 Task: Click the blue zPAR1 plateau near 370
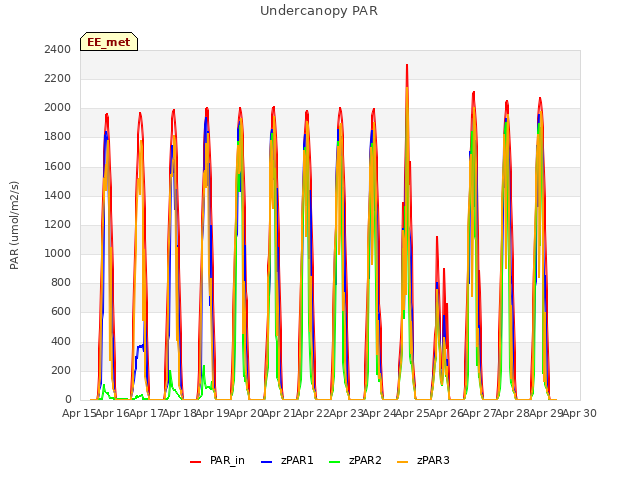[x=140, y=347]
